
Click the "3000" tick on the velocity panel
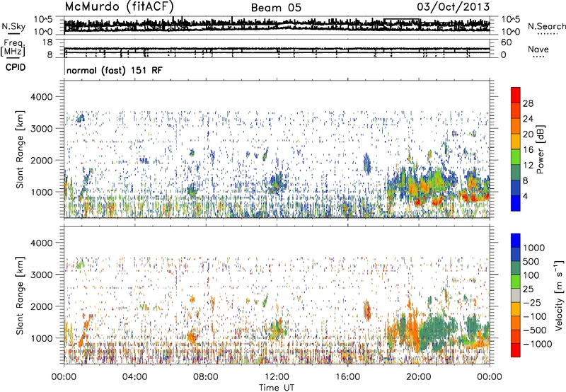click(41, 275)
